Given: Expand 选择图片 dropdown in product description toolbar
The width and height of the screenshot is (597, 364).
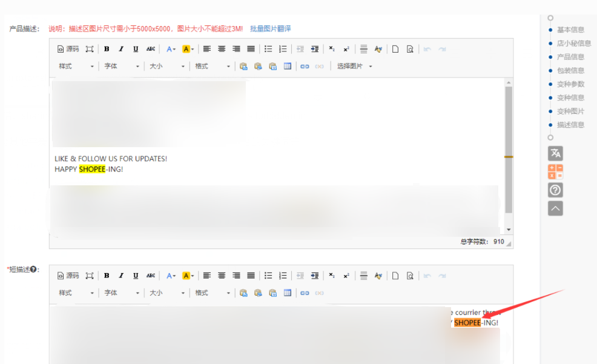Looking at the screenshot, I should (x=354, y=67).
